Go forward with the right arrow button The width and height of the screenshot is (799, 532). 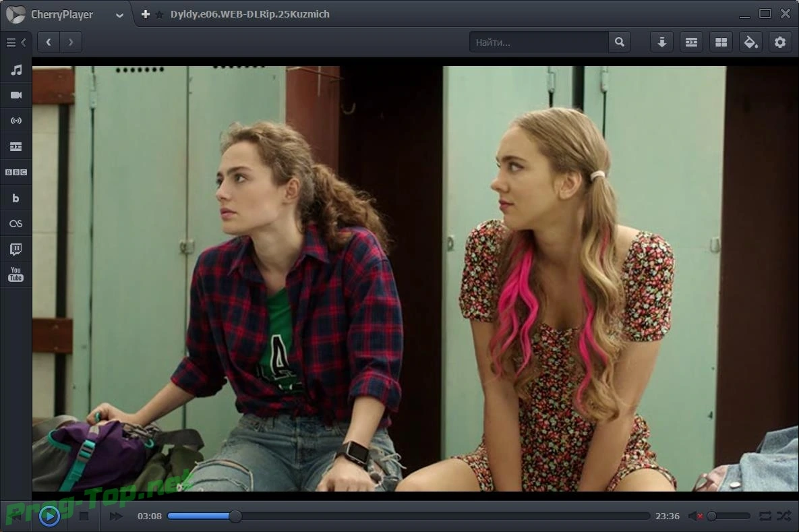pyautogui.click(x=71, y=42)
